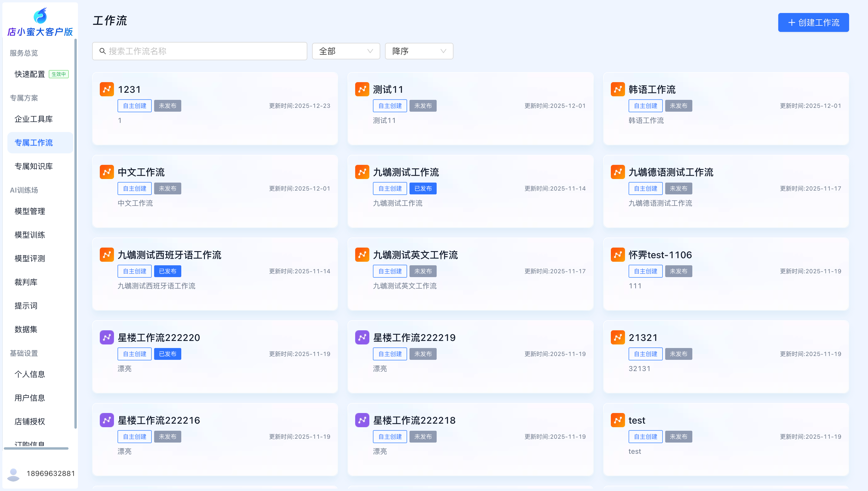Click the user avatar icon at bottom-left
Screen dimensions: 868x491
[x=14, y=474]
